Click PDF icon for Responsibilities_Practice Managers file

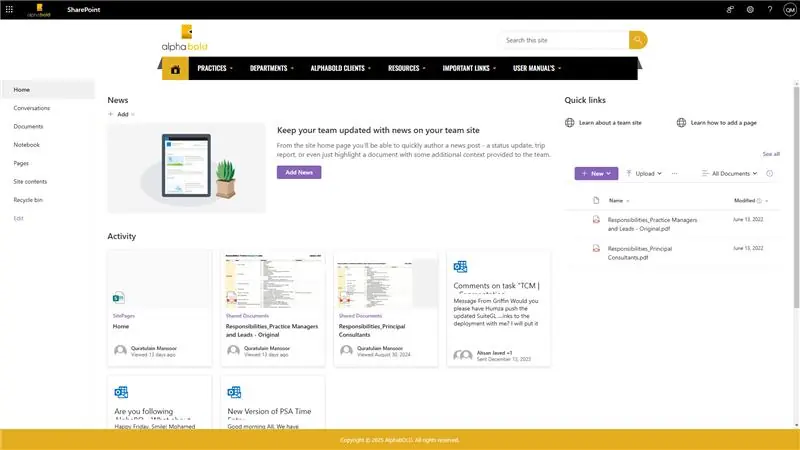[x=596, y=219]
